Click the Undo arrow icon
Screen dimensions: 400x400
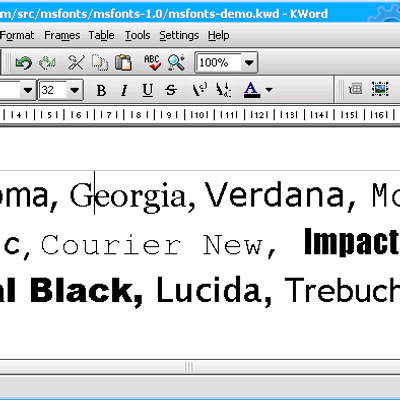click(24, 62)
